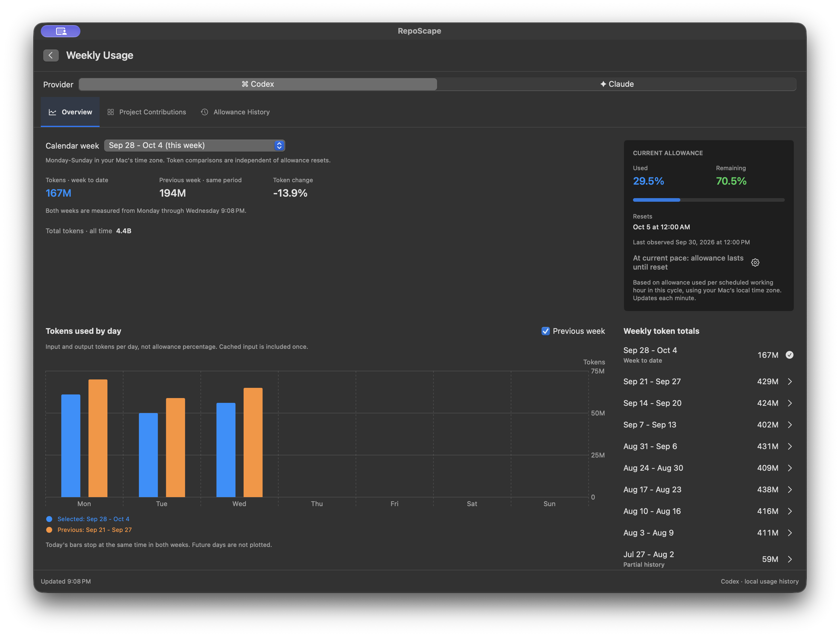The height and width of the screenshot is (637, 840).
Task: Expand the Aug 3 - Aug 9 week chevron
Action: pyautogui.click(x=790, y=533)
